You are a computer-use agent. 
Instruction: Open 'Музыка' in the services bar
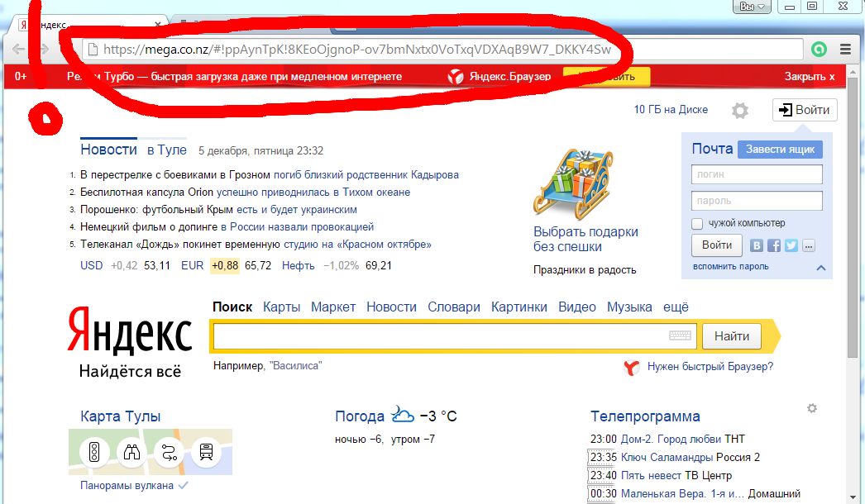[x=629, y=307]
